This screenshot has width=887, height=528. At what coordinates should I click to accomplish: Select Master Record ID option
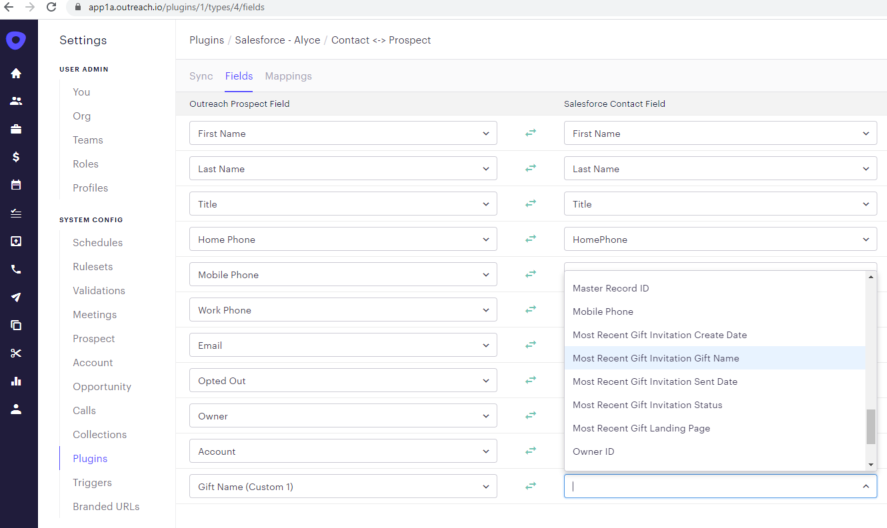point(715,288)
